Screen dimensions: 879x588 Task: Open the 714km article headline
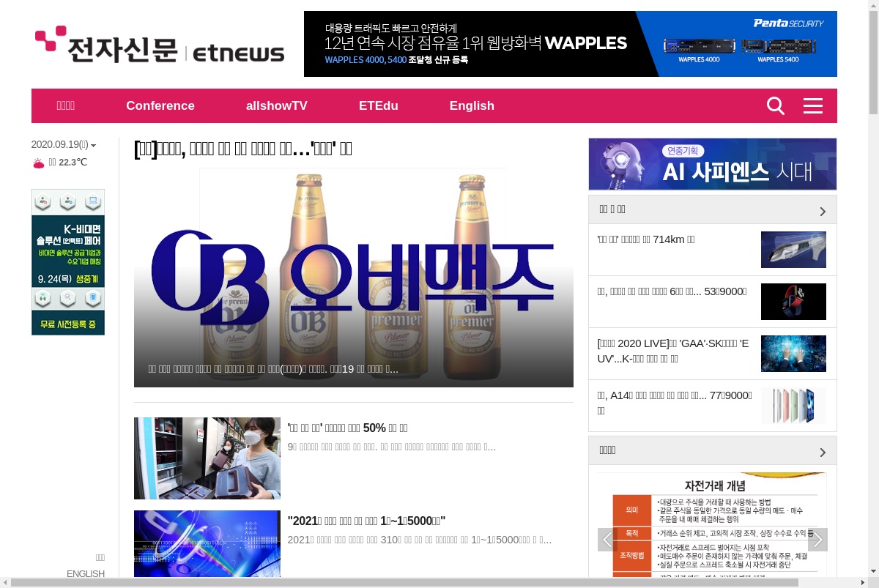(646, 239)
